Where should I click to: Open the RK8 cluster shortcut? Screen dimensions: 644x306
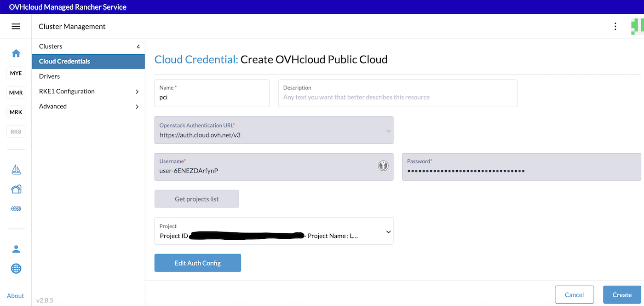coord(16,131)
